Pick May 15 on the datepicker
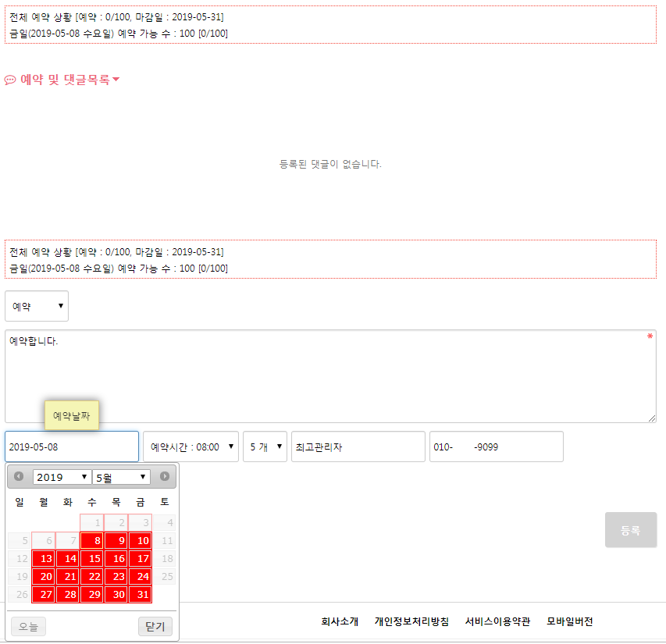 coord(92,559)
